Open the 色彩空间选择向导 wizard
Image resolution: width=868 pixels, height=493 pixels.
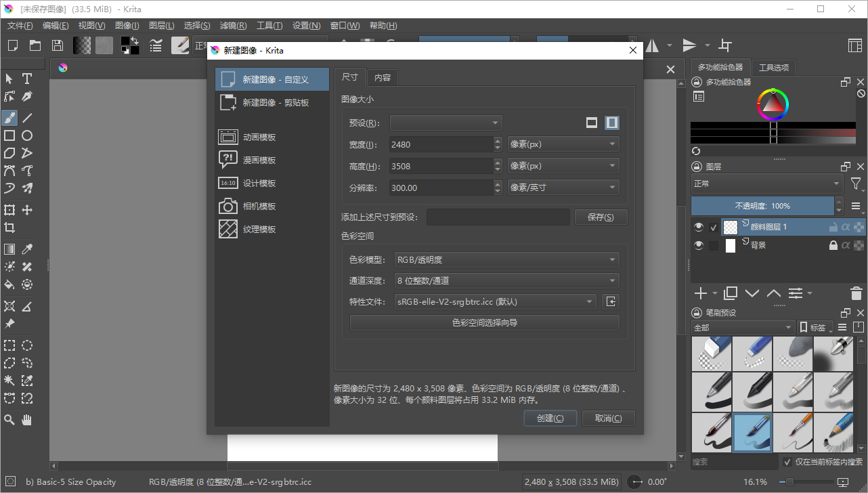point(484,322)
